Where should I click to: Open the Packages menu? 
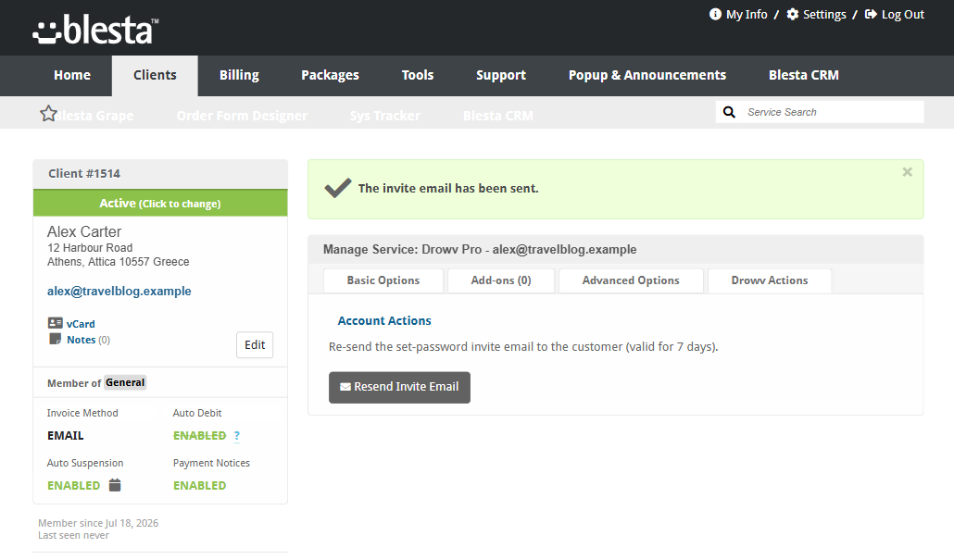point(330,75)
